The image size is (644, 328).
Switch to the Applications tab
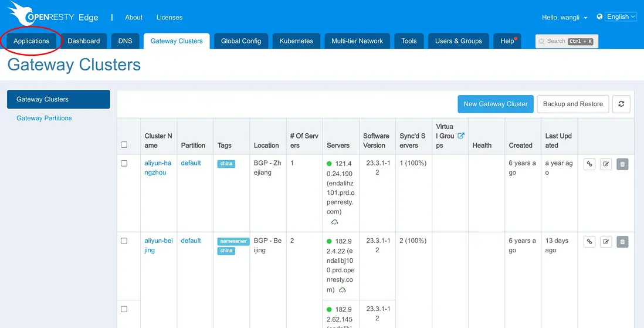click(31, 41)
